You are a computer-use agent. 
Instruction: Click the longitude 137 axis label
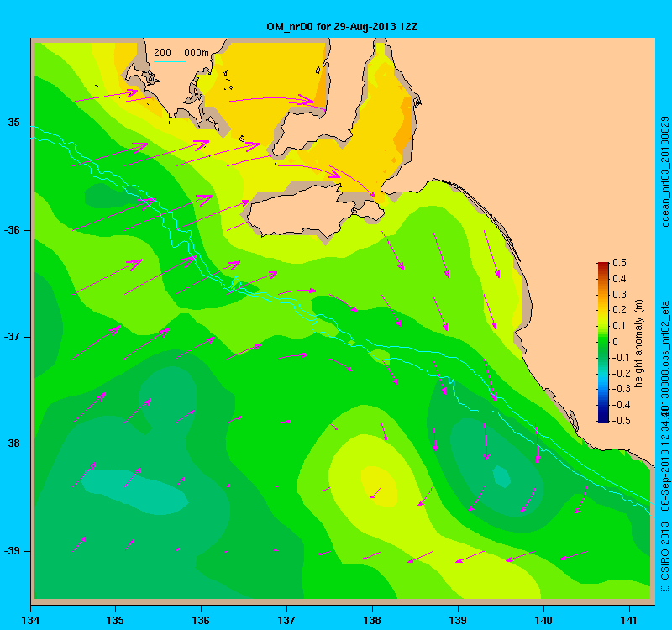[x=286, y=620]
